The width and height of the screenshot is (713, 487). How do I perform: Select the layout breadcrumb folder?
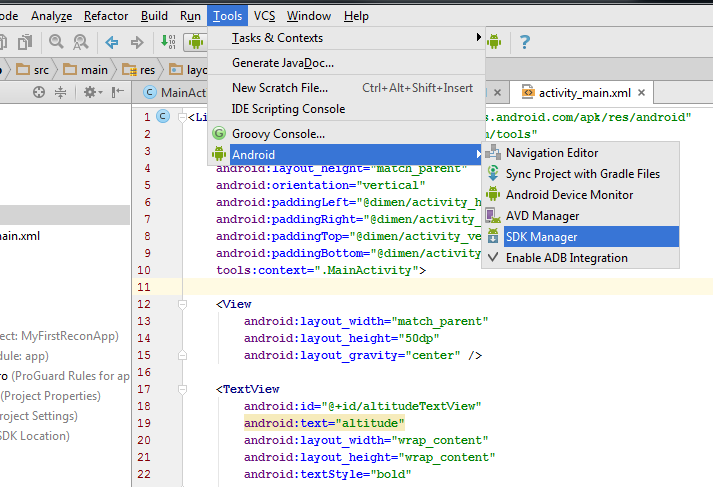[x=188, y=70]
